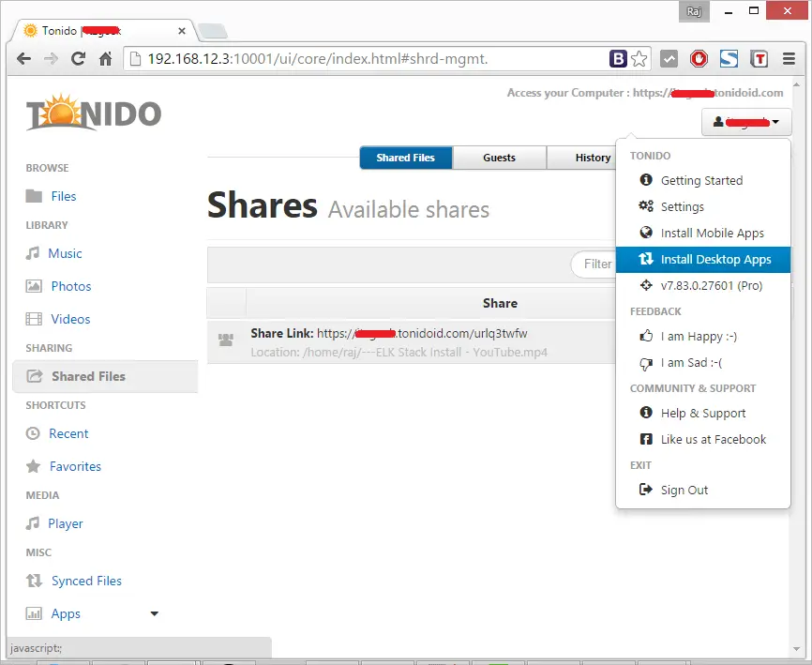The image size is (812, 665).
Task: Click the Recent clock icon
Action: pos(33,433)
